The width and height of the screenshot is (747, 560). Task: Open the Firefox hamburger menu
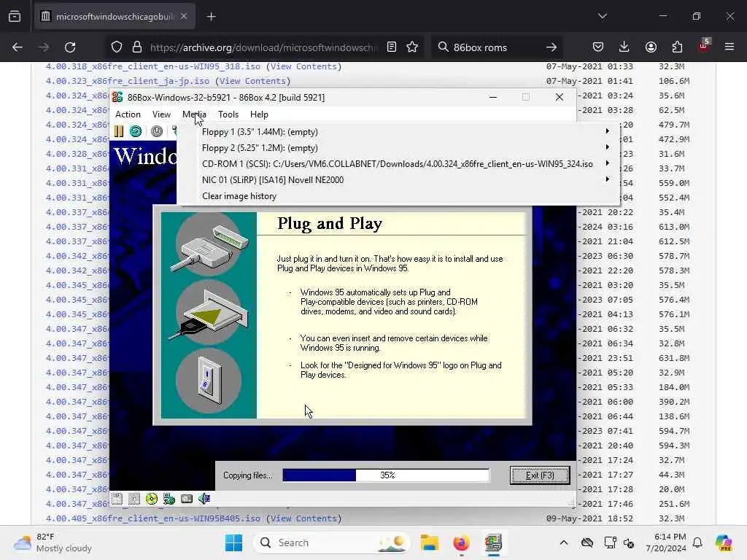[729, 47]
